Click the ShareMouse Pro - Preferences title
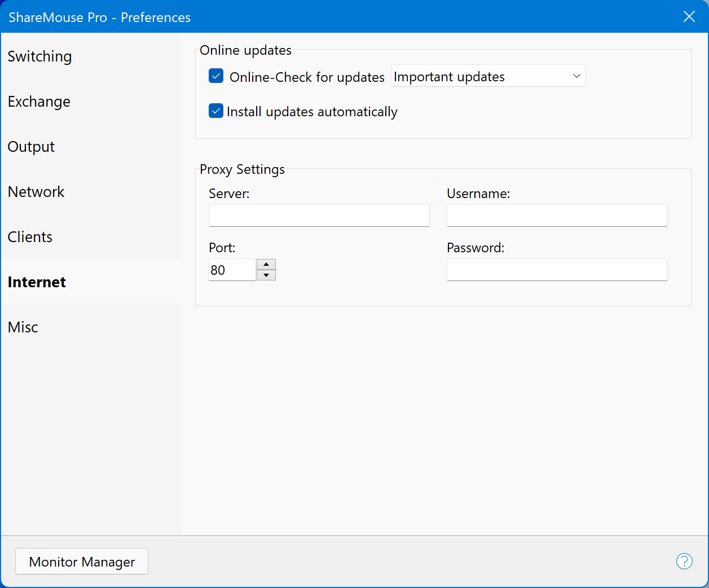The height and width of the screenshot is (588, 709). click(100, 17)
